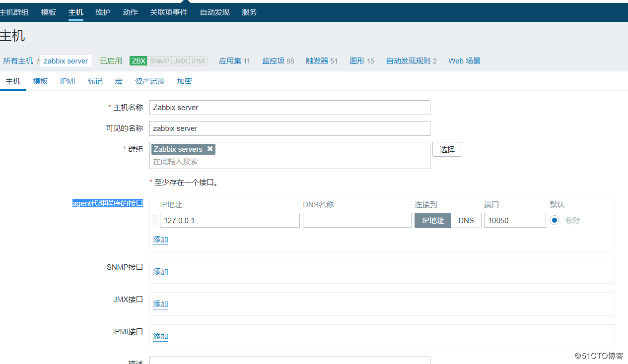This screenshot has height=364, width=628.
Task: Focus the port field showing 10050
Action: point(515,221)
